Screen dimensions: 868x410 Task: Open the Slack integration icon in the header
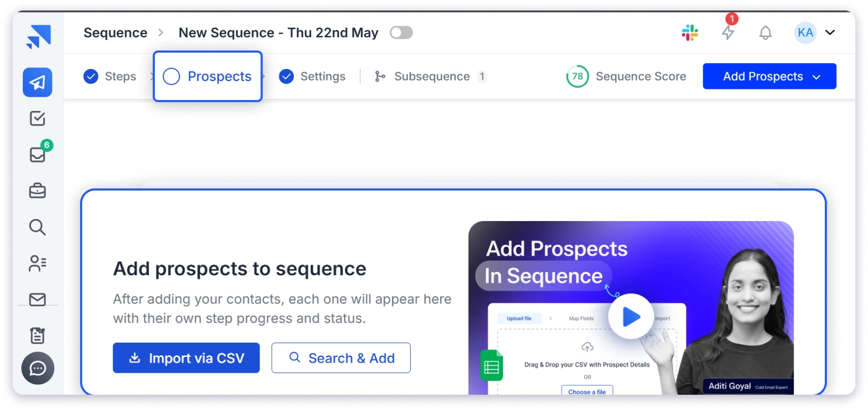(x=689, y=33)
